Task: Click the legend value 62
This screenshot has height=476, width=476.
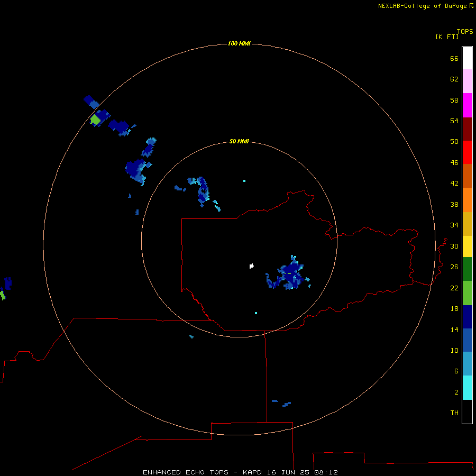Action: (454, 79)
